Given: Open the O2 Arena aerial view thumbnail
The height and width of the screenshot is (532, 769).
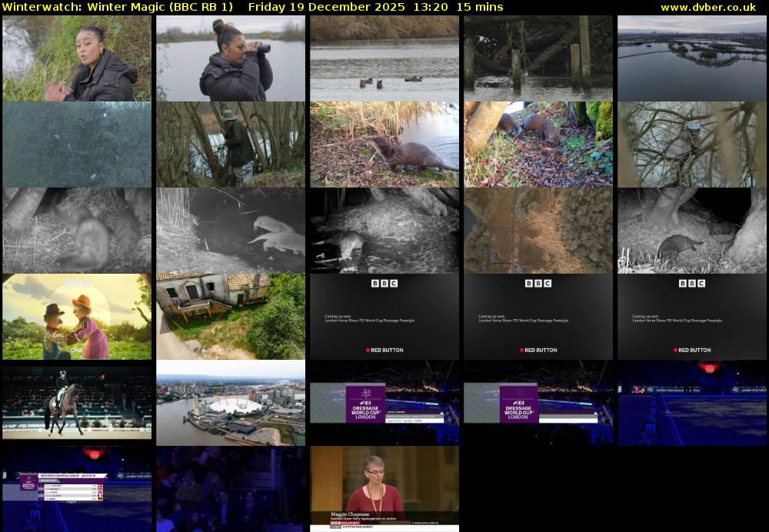Looking at the screenshot, I should [x=231, y=403].
